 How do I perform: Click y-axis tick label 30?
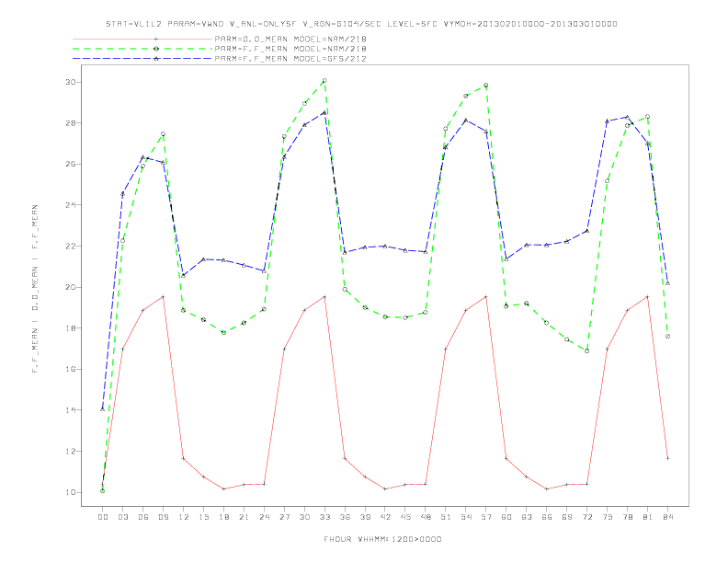pyautogui.click(x=70, y=82)
